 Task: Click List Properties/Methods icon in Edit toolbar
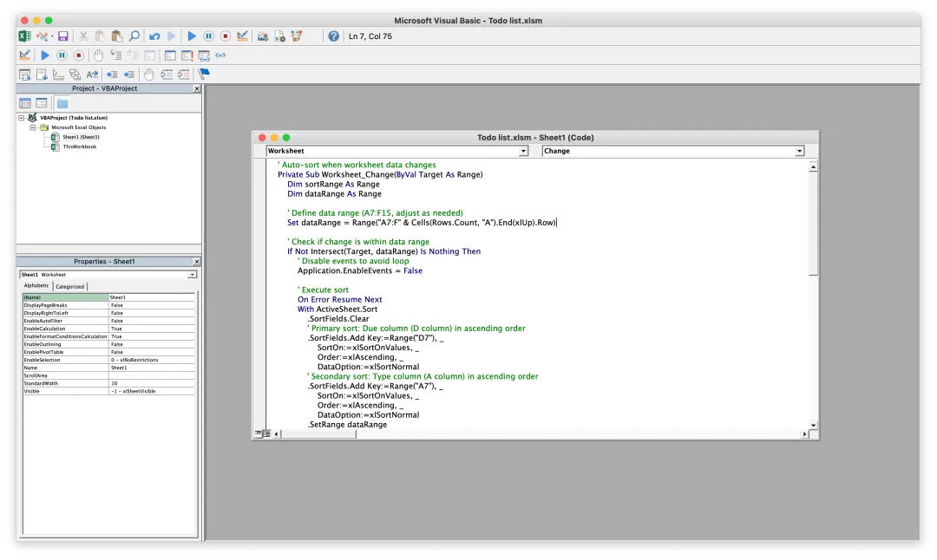(x=24, y=74)
